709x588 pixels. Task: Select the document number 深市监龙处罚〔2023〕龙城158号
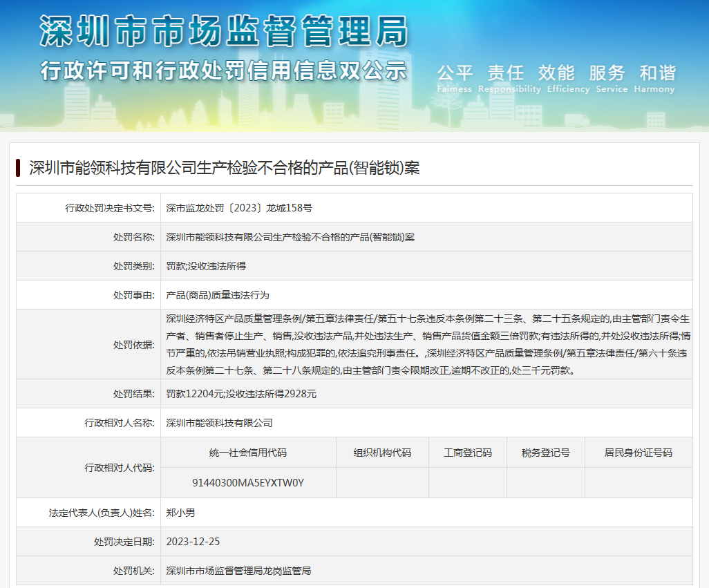[x=239, y=208]
